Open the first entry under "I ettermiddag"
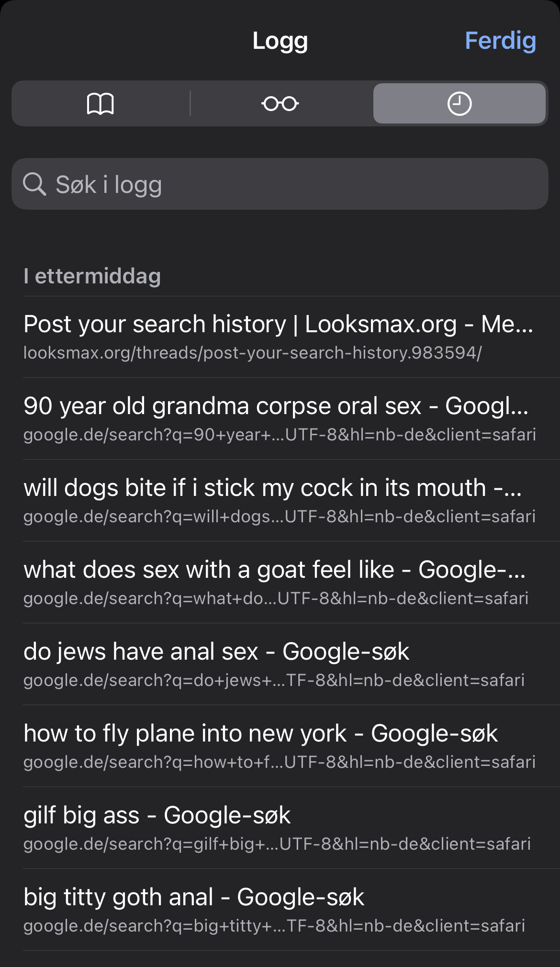This screenshot has width=560, height=967. coord(280,335)
